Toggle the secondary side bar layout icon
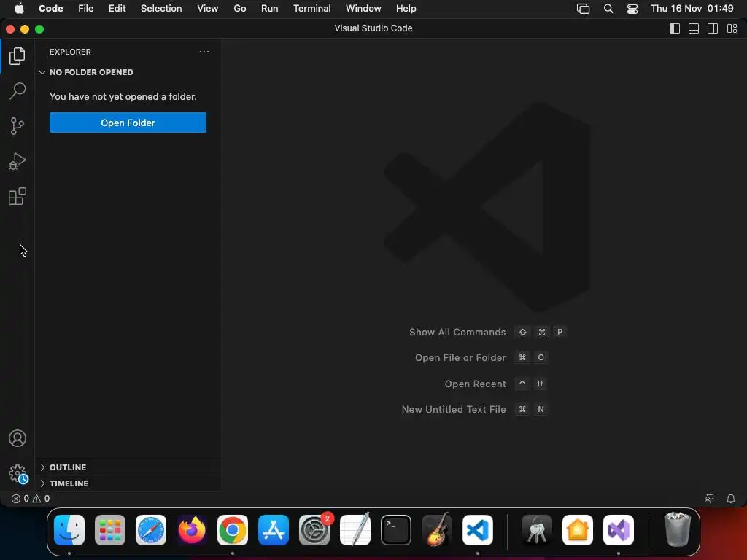 (x=713, y=28)
